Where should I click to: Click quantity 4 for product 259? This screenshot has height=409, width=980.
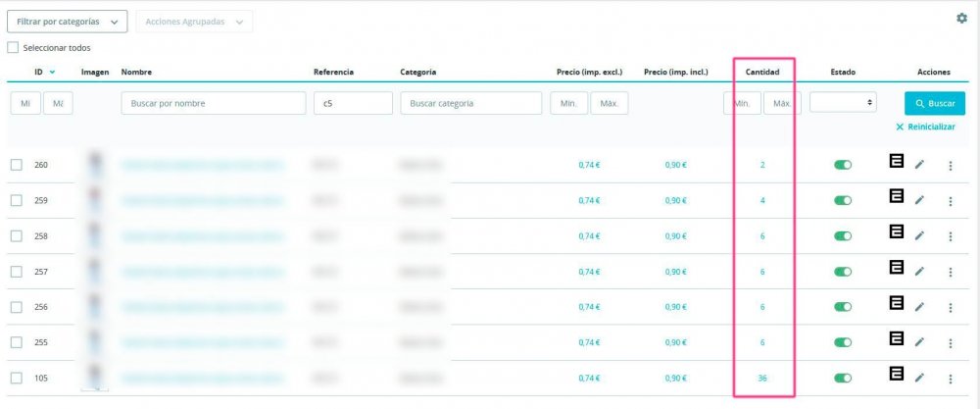(762, 201)
